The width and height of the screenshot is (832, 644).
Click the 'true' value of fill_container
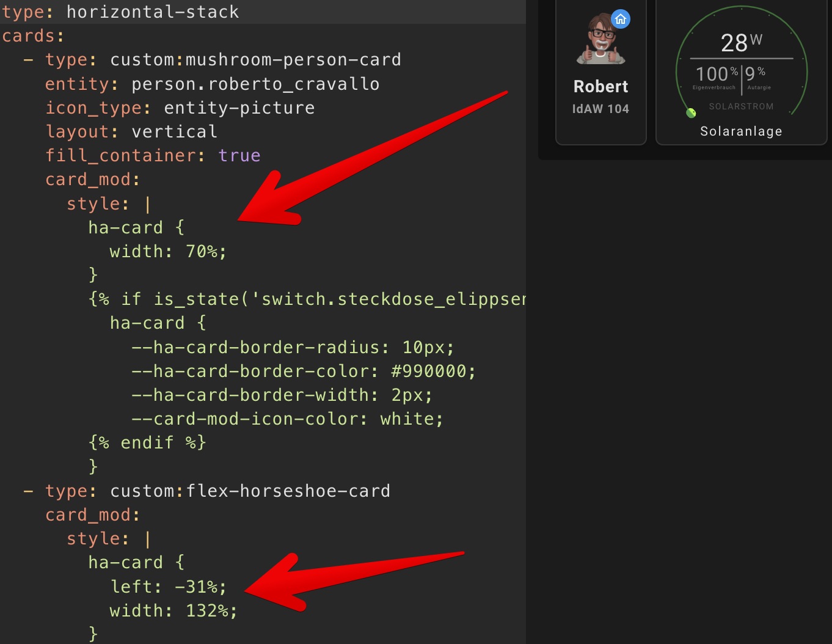[239, 156]
